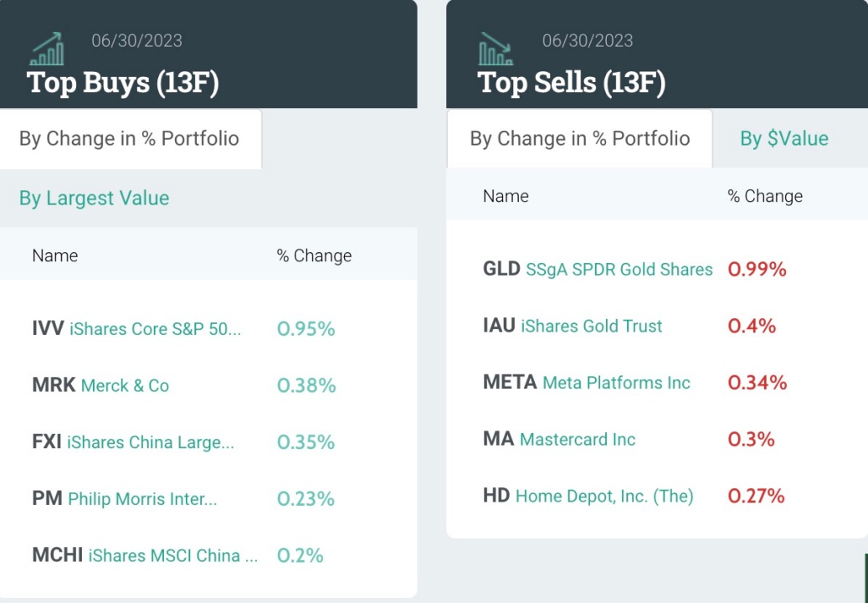The width and height of the screenshot is (868, 603).
Task: Select Top Sells By Change in % Portfolio tab
Action: [x=580, y=139]
